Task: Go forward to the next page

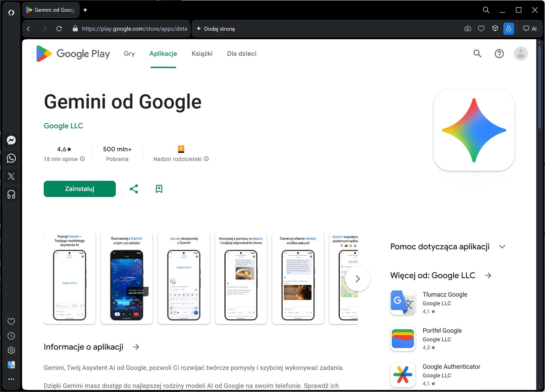Action: click(45, 29)
